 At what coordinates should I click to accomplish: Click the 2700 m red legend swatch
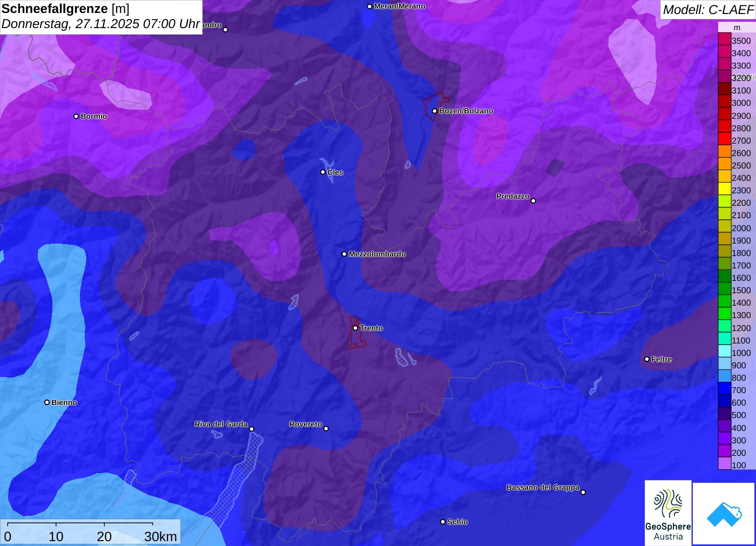click(724, 139)
